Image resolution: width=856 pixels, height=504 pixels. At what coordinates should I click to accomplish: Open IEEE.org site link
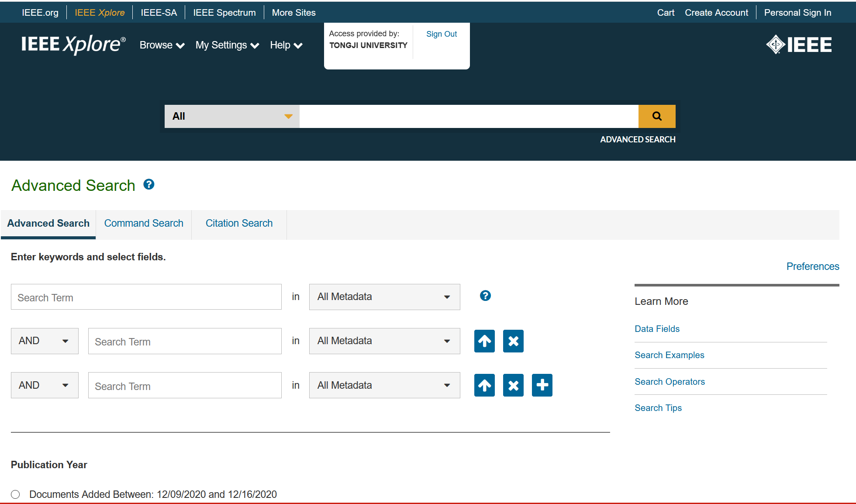40,13
